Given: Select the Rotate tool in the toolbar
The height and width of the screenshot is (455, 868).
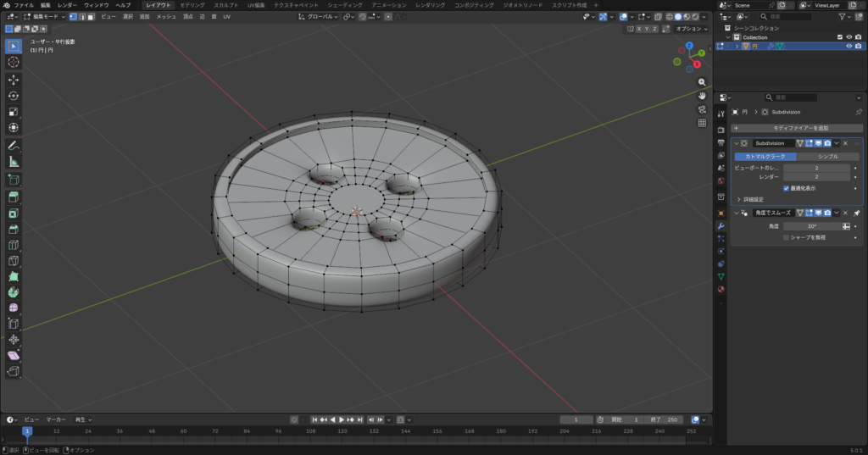Looking at the screenshot, I should coord(14,96).
